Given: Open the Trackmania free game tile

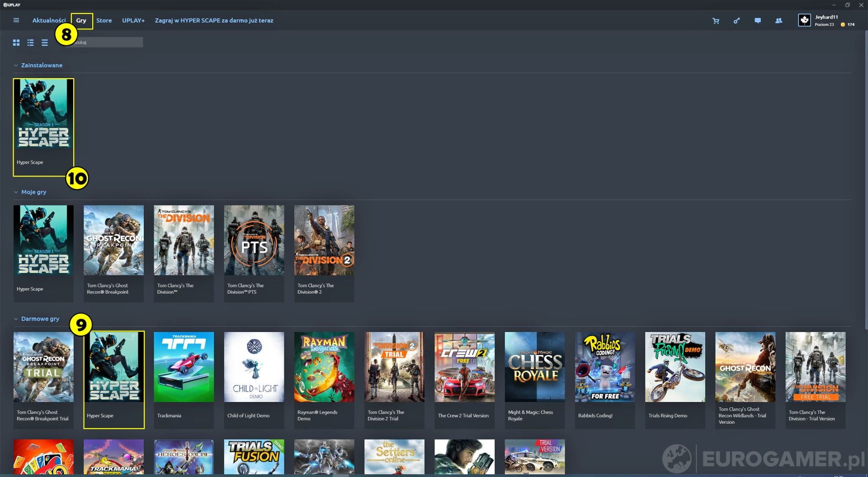Looking at the screenshot, I should pyautogui.click(x=184, y=380).
